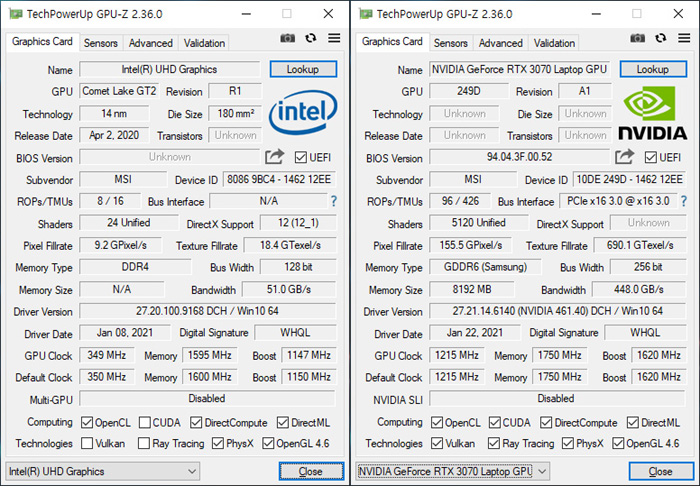Select Graphics Card tab in NVIDIA window
The height and width of the screenshot is (489, 700).
tap(392, 42)
